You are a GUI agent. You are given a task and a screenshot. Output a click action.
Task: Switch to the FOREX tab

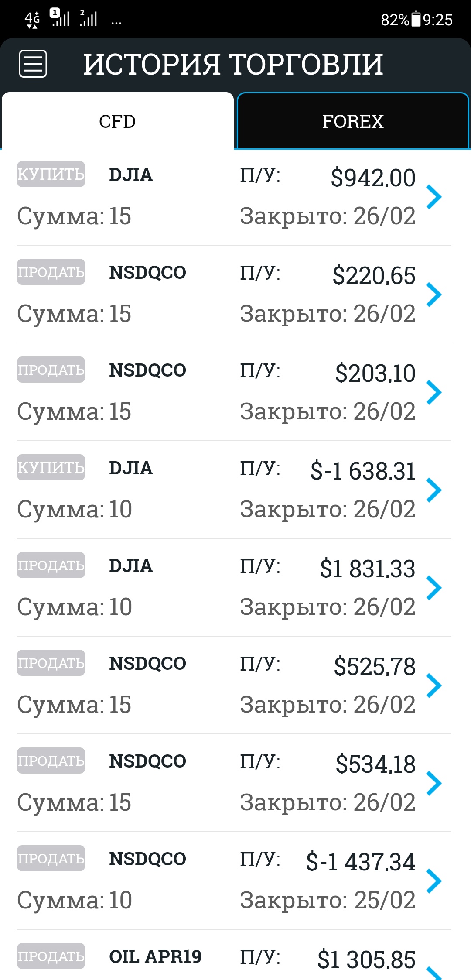click(x=353, y=121)
